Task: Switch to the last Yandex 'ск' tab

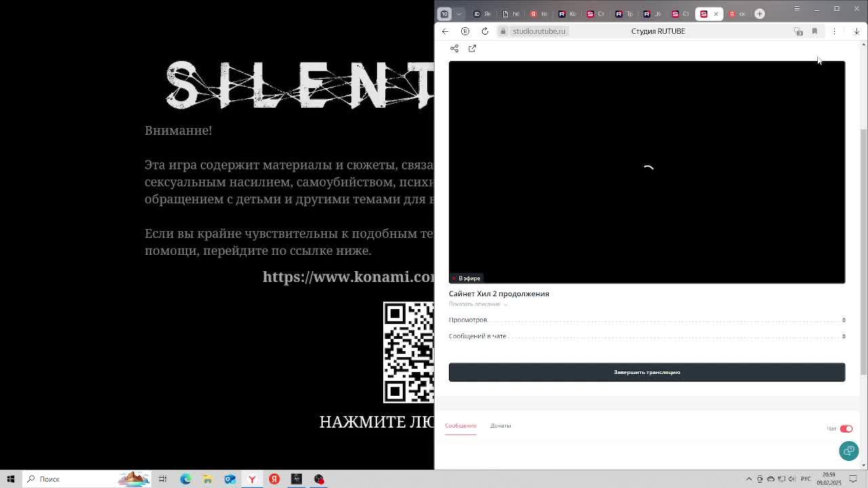Action: coord(736,14)
